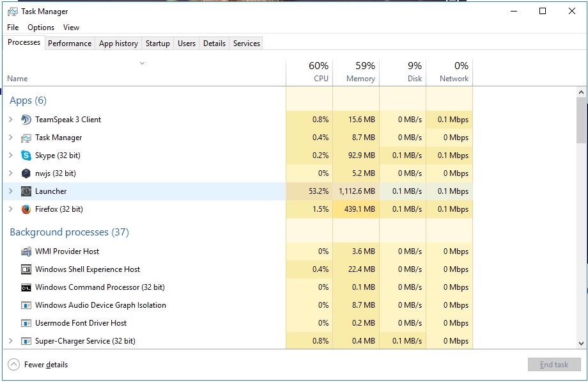Screen dimensions: 588x382
Task: Expand the TeamSpeak 3 Client process group
Action: pyautogui.click(x=10, y=120)
